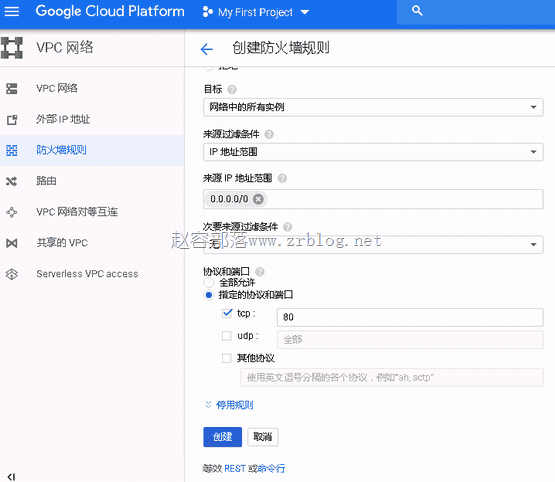555x482 pixels.
Task: Enable the udp checkbox
Action: coord(227,336)
